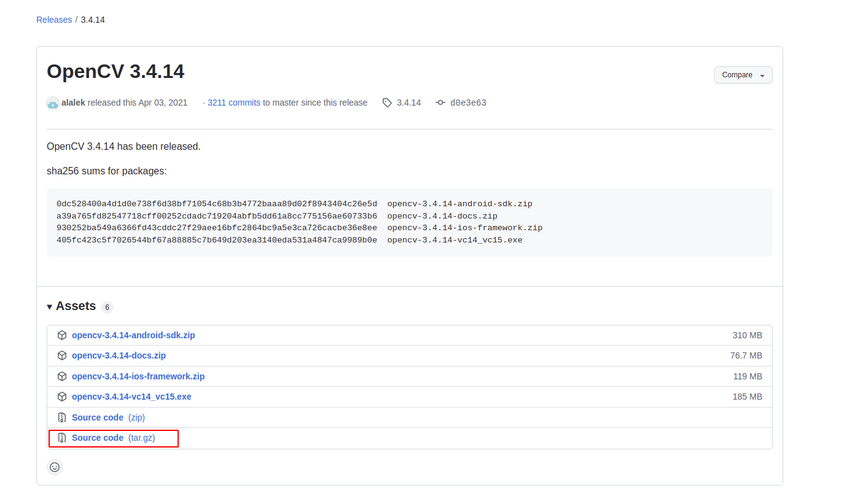This screenshot has height=504, width=860.
Task: Click the 'released this Apr 03, 2021' text
Action: click(138, 103)
